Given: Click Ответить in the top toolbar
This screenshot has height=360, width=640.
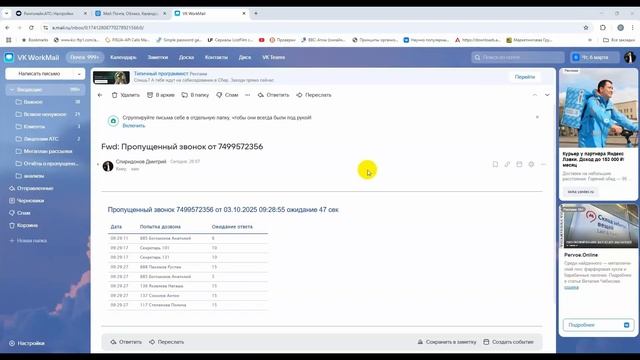Looking at the screenshot, I should coord(273,95).
